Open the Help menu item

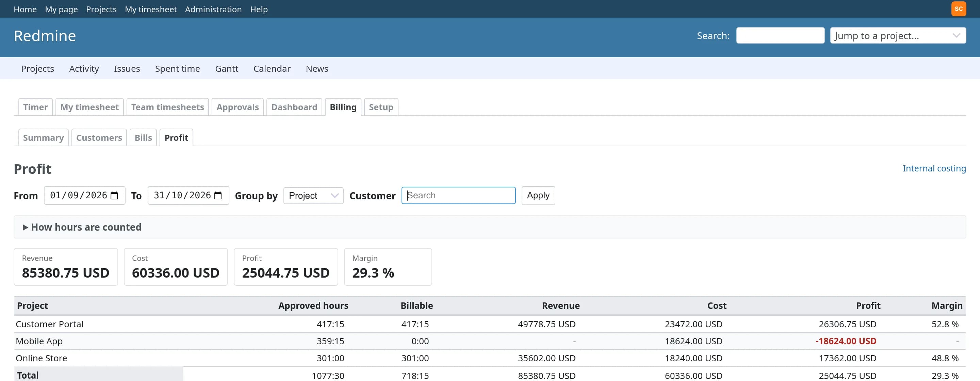click(x=259, y=9)
